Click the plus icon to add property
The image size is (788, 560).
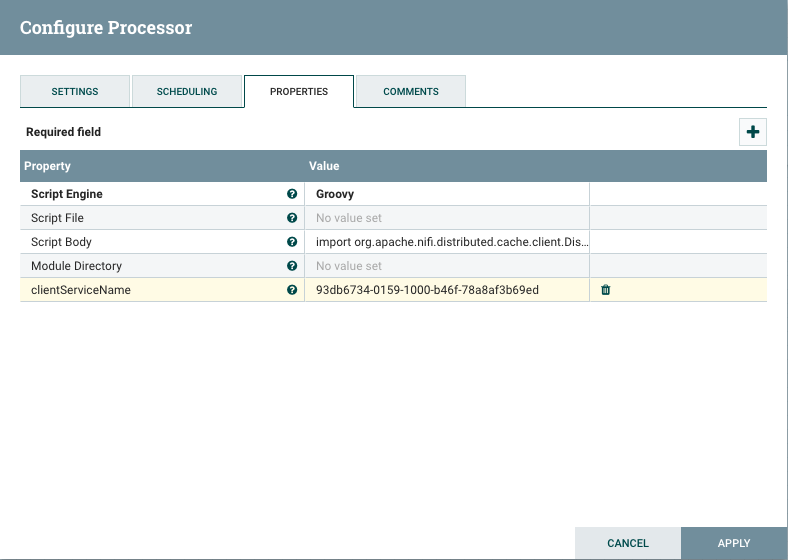[752, 132]
